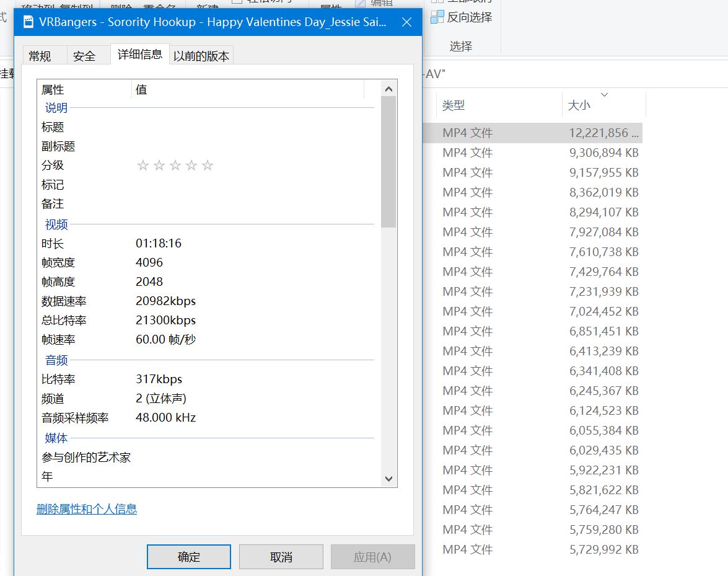Open 删除属性和个人信息 link
728x576 pixels.
click(87, 509)
